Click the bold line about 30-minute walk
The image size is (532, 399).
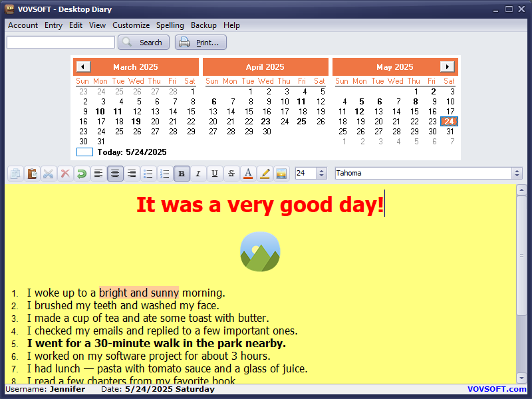click(156, 343)
